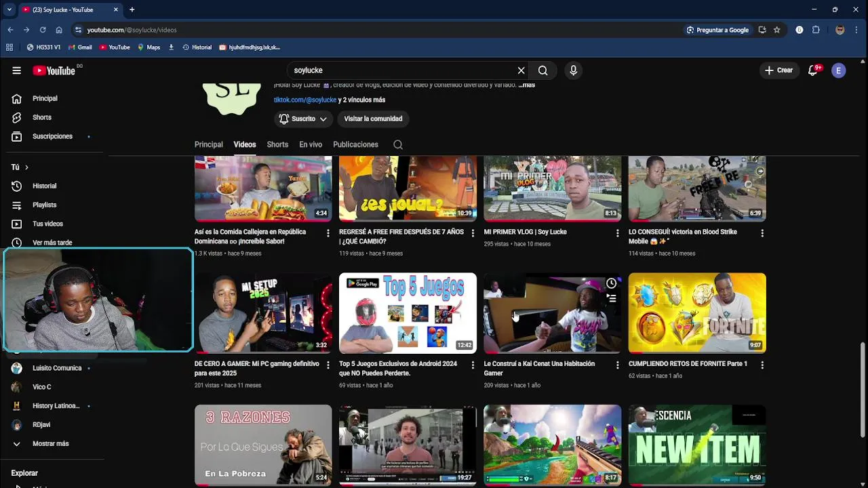
Task: Open Chrome three-dot menu
Action: [857, 30]
